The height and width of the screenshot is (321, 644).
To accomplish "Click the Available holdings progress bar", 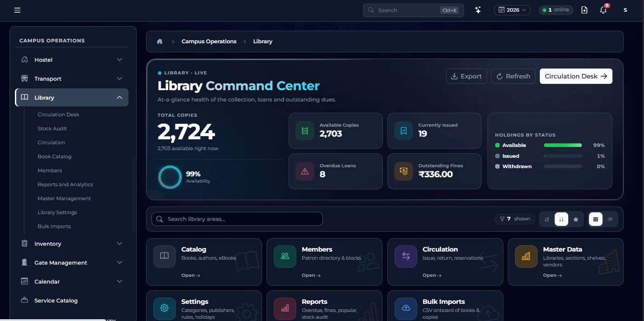I will pos(563,145).
